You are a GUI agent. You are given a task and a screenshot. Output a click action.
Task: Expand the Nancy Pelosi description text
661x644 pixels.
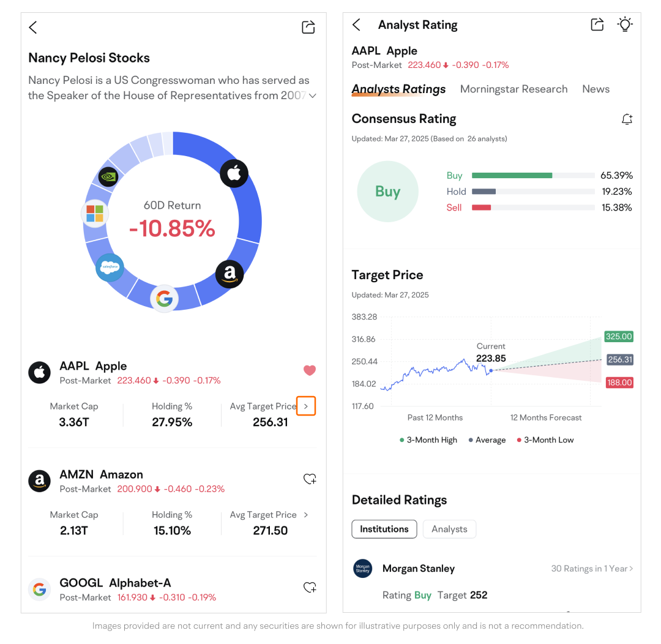[x=313, y=95]
